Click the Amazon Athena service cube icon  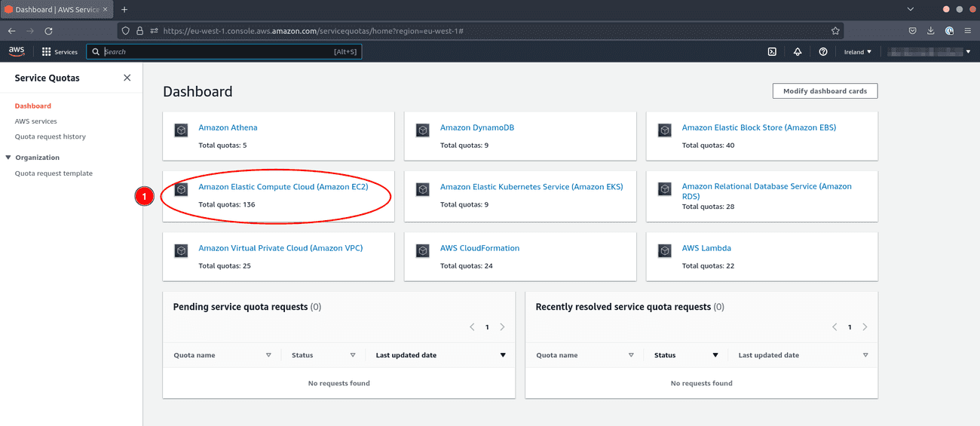181,130
